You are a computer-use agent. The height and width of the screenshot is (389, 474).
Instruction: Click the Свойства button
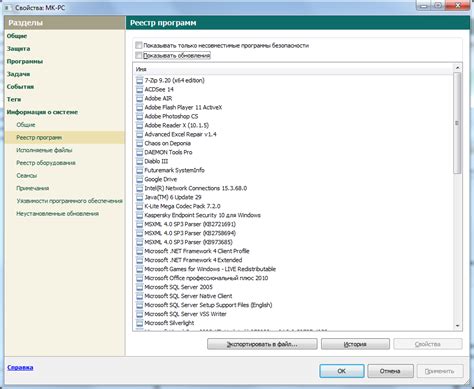click(x=428, y=344)
